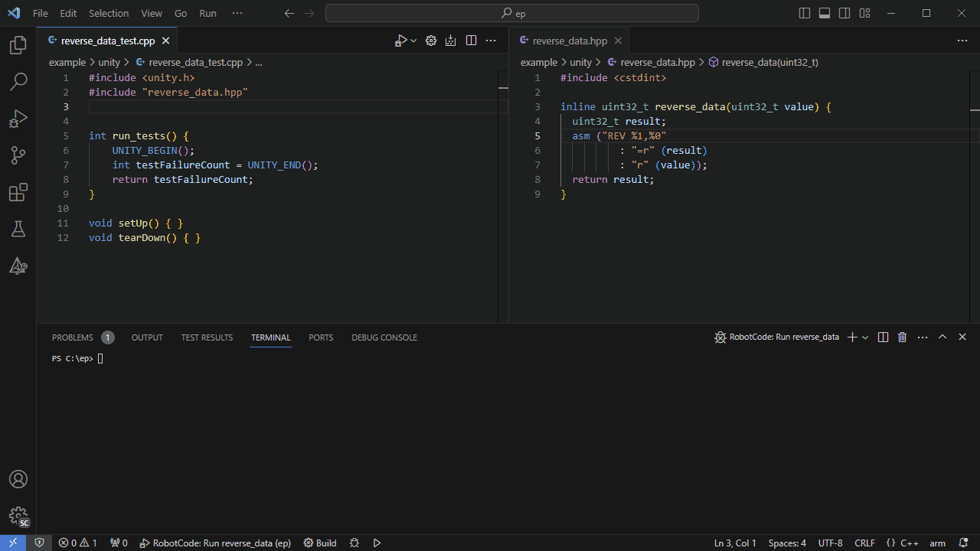
Task: Split the terminal using the split icon
Action: pos(883,337)
